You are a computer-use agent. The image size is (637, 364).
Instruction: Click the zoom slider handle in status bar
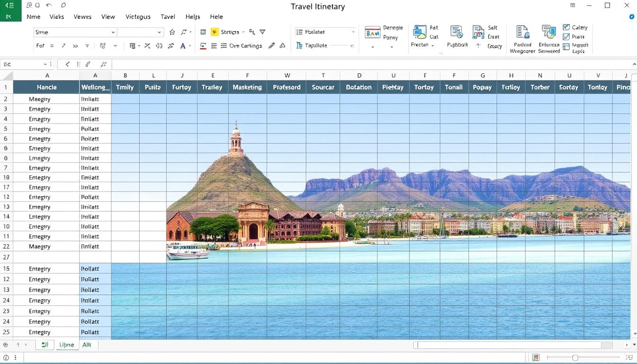(x=575, y=357)
